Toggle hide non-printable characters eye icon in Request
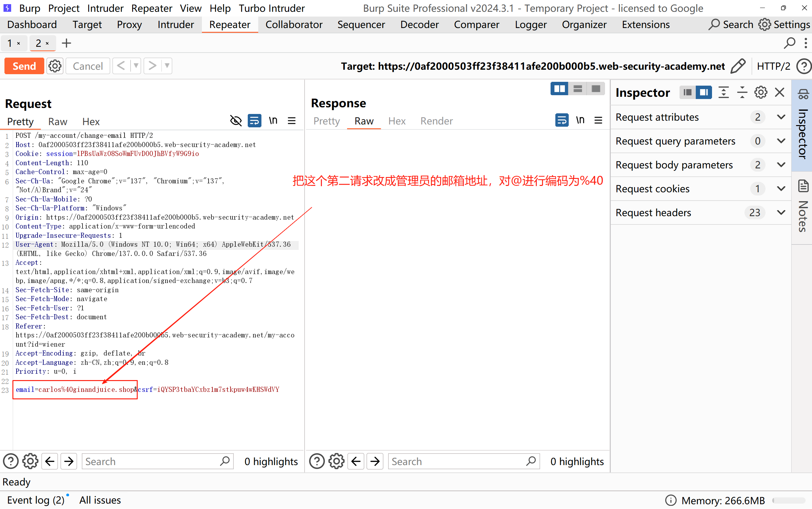This screenshot has width=812, height=509. (x=236, y=121)
